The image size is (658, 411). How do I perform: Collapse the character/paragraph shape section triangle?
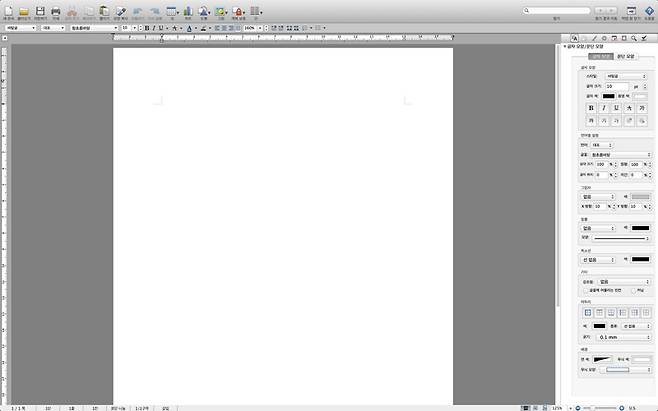click(x=565, y=46)
